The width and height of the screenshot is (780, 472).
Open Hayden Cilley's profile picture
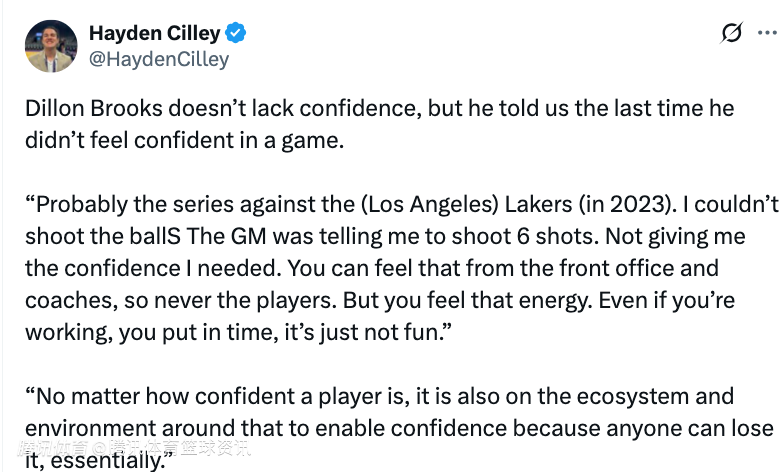pos(50,46)
